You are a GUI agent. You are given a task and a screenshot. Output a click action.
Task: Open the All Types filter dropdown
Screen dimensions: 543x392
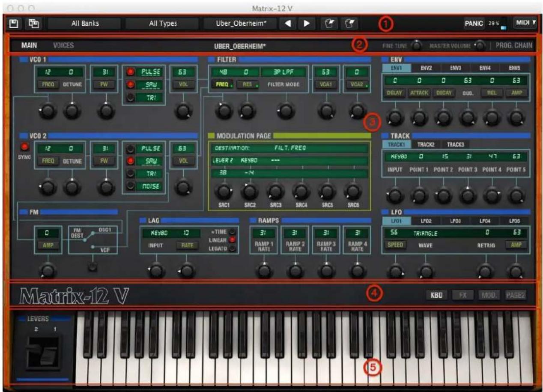coord(163,24)
